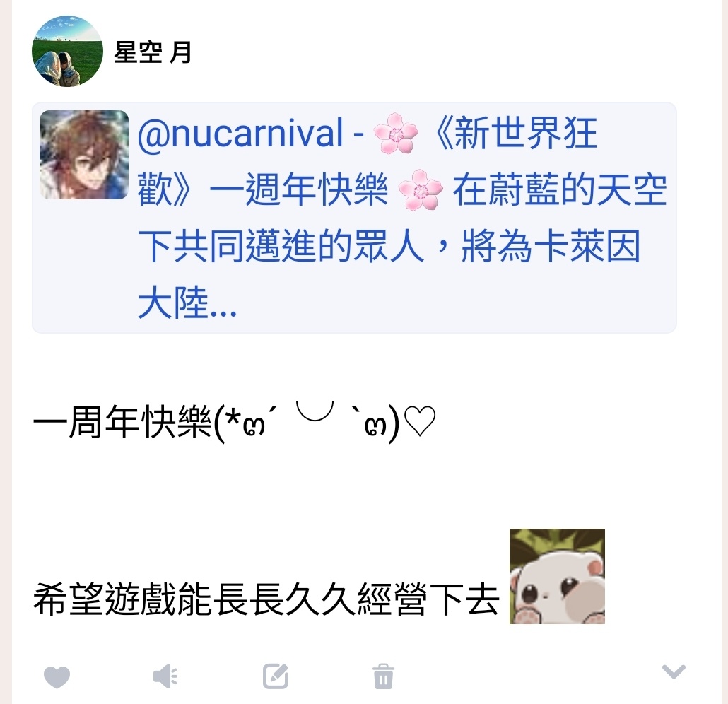The height and width of the screenshot is (704, 728).
Task: Click the line 下共同邁進的眾人
Action: [281, 246]
